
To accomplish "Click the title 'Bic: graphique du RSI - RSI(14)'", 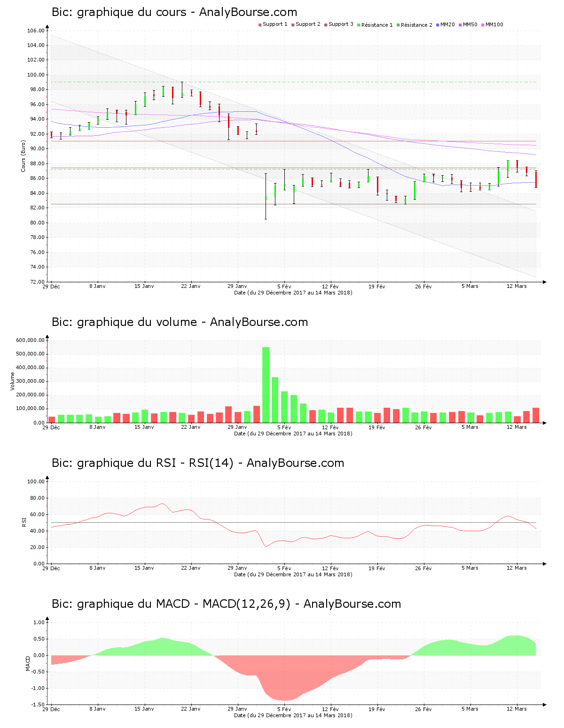I will pos(142,463).
